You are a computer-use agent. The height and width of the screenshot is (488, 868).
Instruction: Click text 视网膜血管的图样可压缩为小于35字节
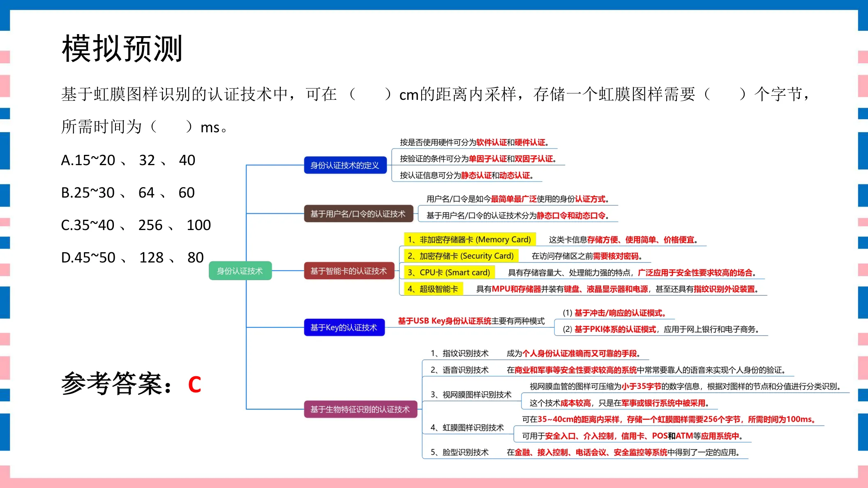coord(686,386)
